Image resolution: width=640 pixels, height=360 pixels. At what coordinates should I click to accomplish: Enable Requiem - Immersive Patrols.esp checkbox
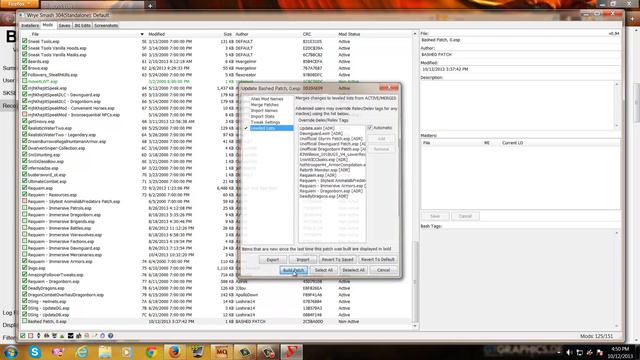coord(24,208)
